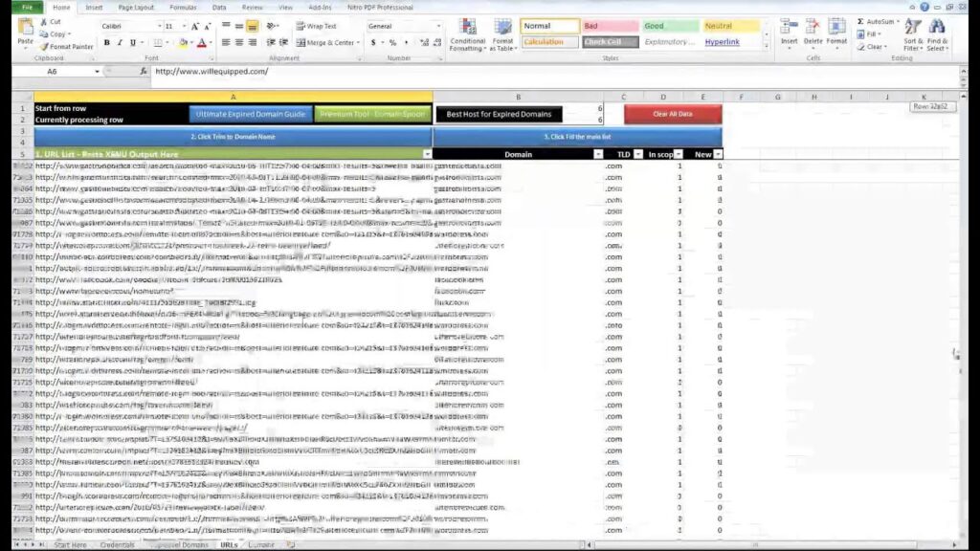Decrease decimal places

click(436, 42)
